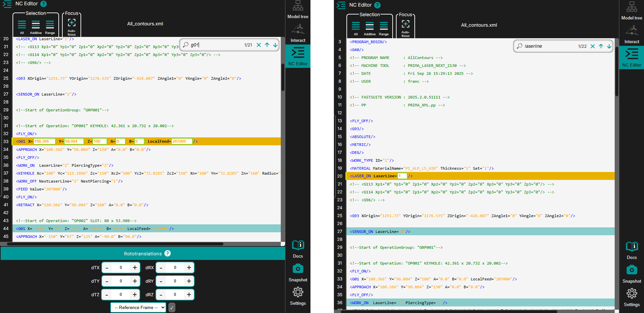Screen dimensions: 644x313
Task: Confirm reference frame with checkmark button
Action: coord(172,307)
